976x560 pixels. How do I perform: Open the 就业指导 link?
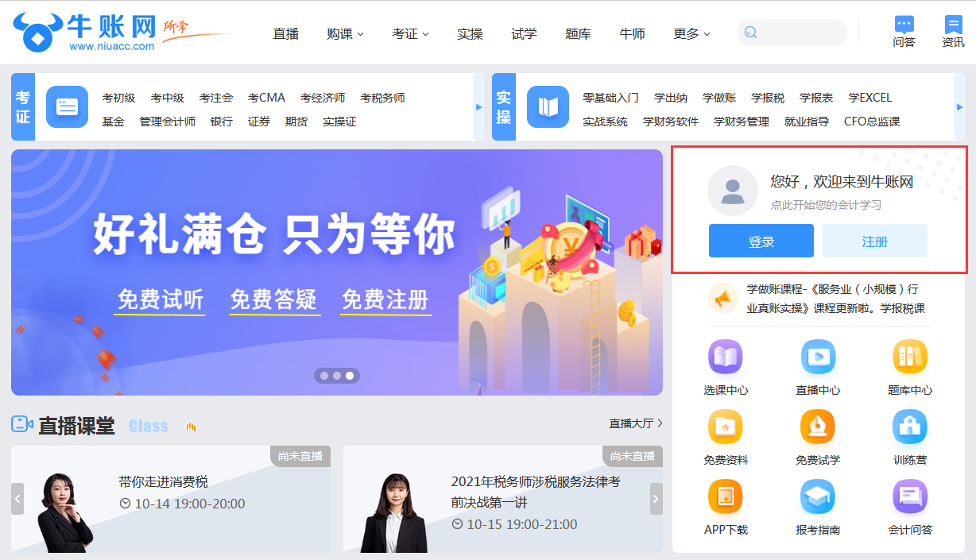click(807, 122)
